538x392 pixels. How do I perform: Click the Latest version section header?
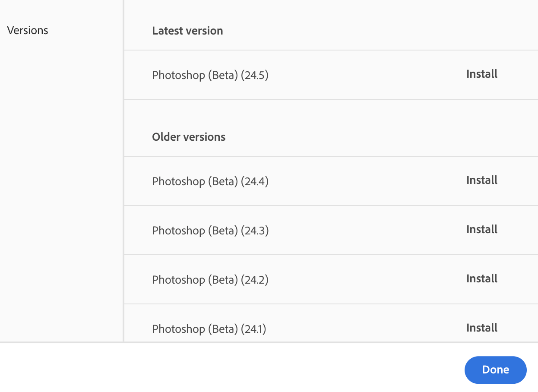(x=187, y=31)
